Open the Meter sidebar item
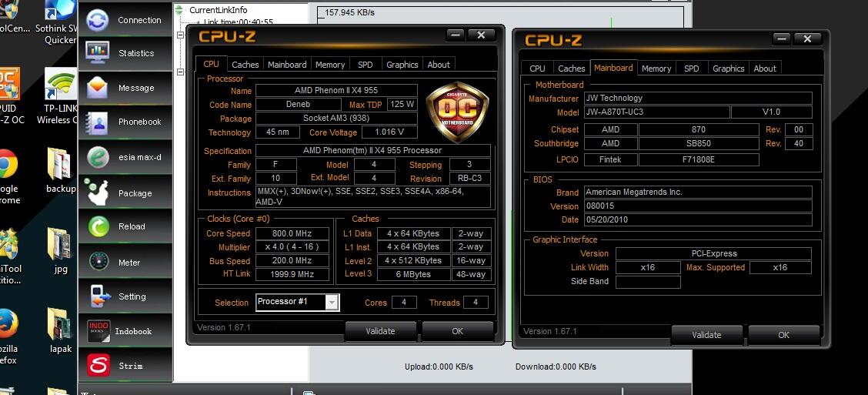The image size is (868, 395). pyautogui.click(x=125, y=262)
